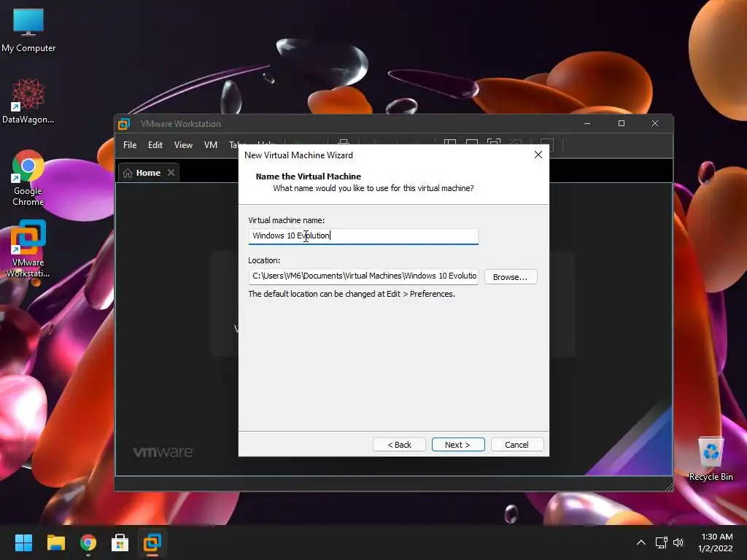Click in the Virtual machine name field
747x560 pixels.
[x=363, y=236]
